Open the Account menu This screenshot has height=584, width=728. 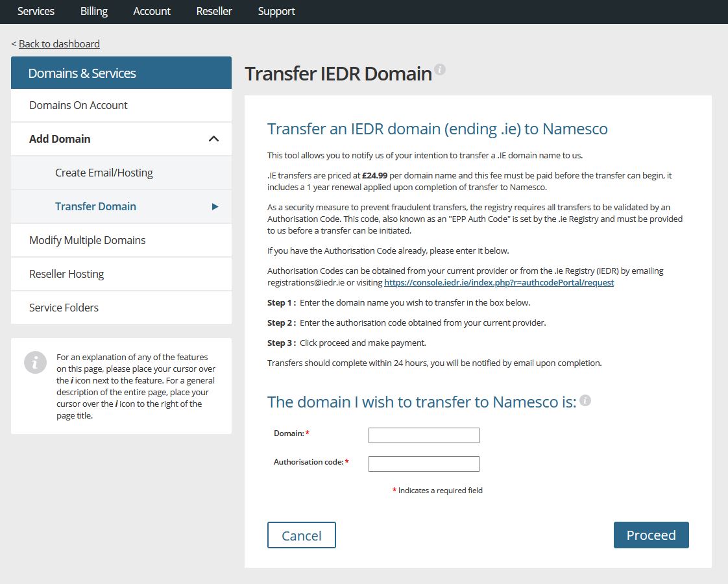(x=152, y=11)
